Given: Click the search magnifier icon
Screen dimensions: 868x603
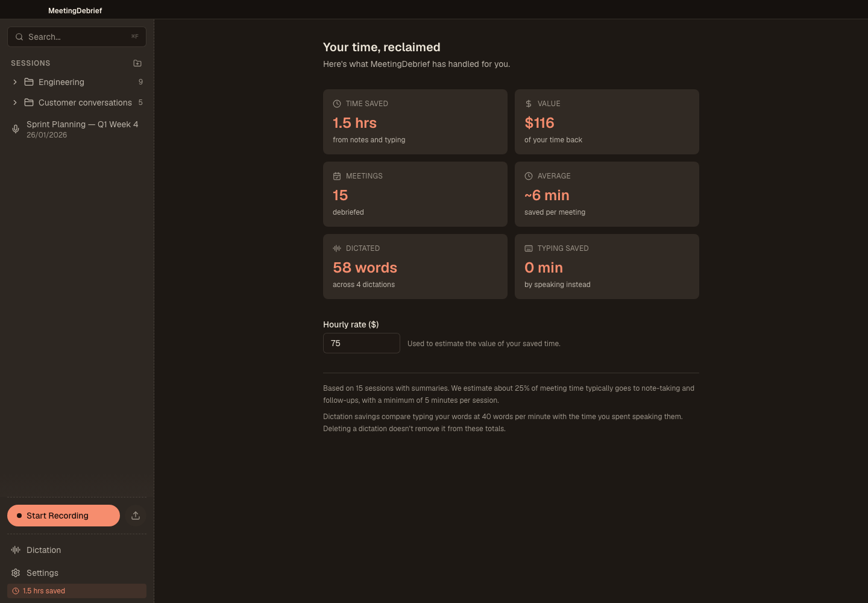Looking at the screenshot, I should point(19,37).
